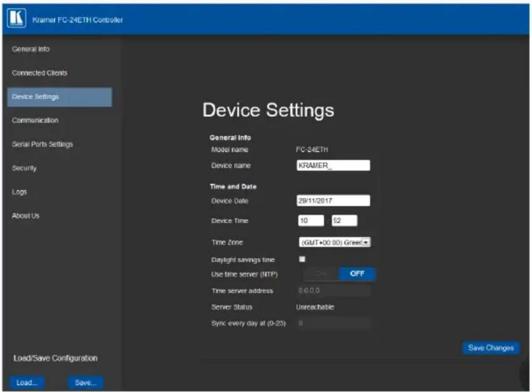532x392 pixels.
Task: Click the Load... configuration button
Action: tap(27, 382)
